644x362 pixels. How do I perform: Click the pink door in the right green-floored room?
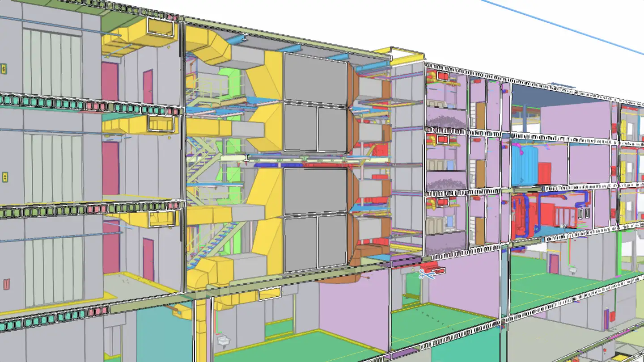[x=554, y=264]
